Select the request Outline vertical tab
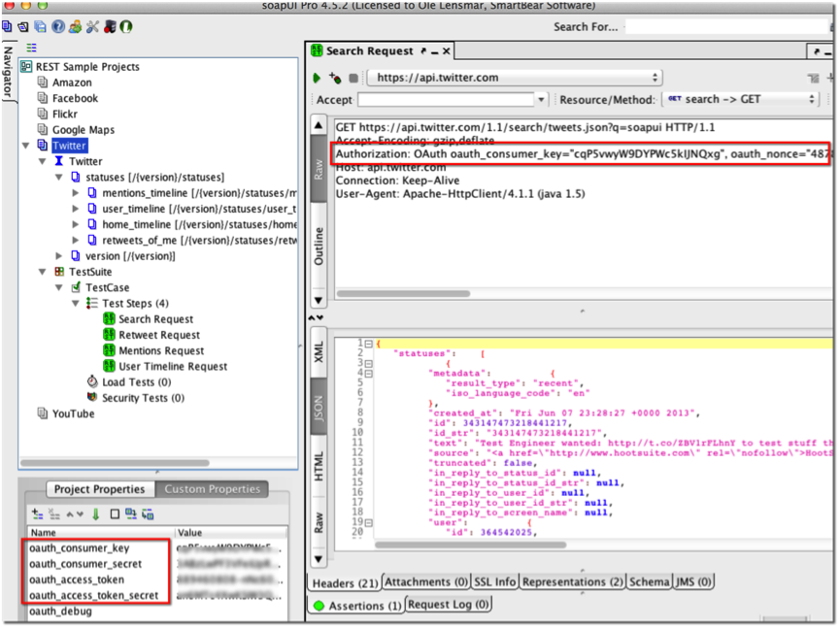Screen dimensions: 840x628 319,246
